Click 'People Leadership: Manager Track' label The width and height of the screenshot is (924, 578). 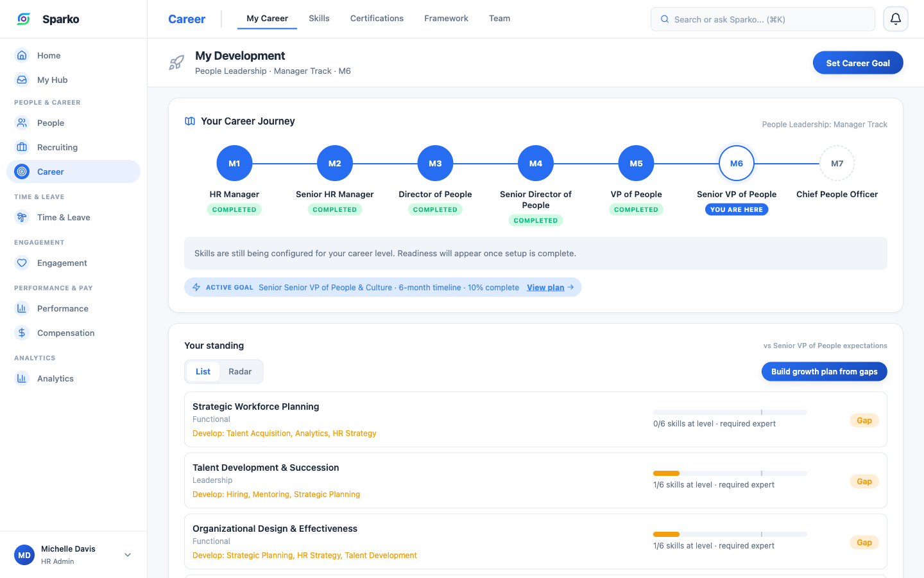coord(825,125)
